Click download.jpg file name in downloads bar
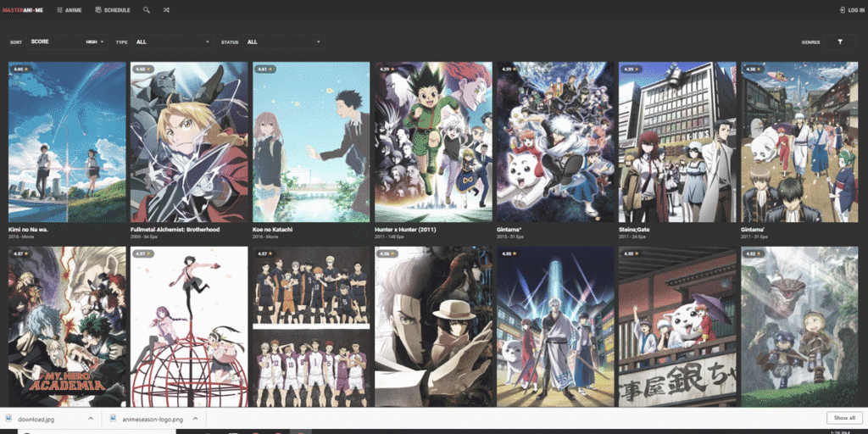868x434 pixels. click(x=36, y=419)
